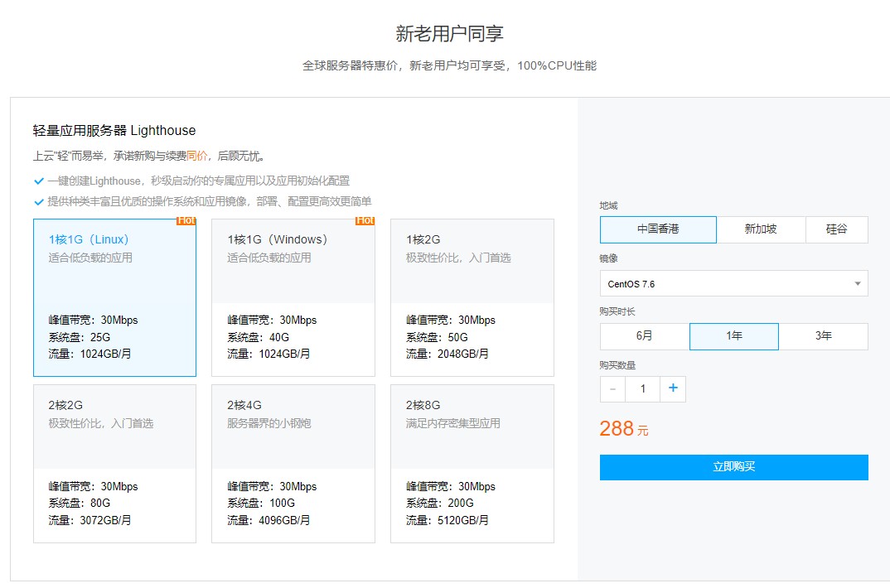890x588 pixels.
Task: Click the purchase quantity input field
Action: 642,389
